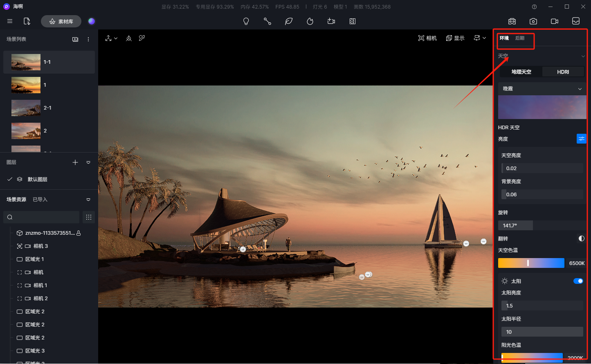
Task: Open the 素材库 asset library button
Action: point(61,21)
